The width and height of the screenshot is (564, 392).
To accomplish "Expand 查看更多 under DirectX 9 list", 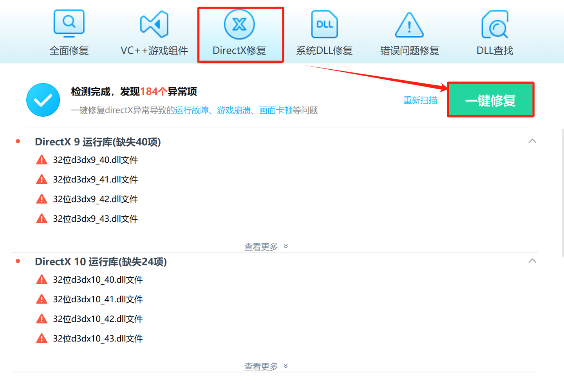I will 266,246.
